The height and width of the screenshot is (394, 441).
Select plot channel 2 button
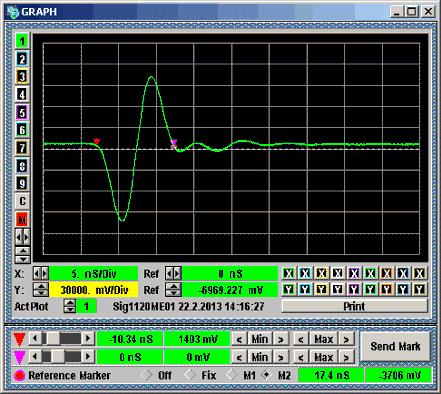click(x=22, y=59)
